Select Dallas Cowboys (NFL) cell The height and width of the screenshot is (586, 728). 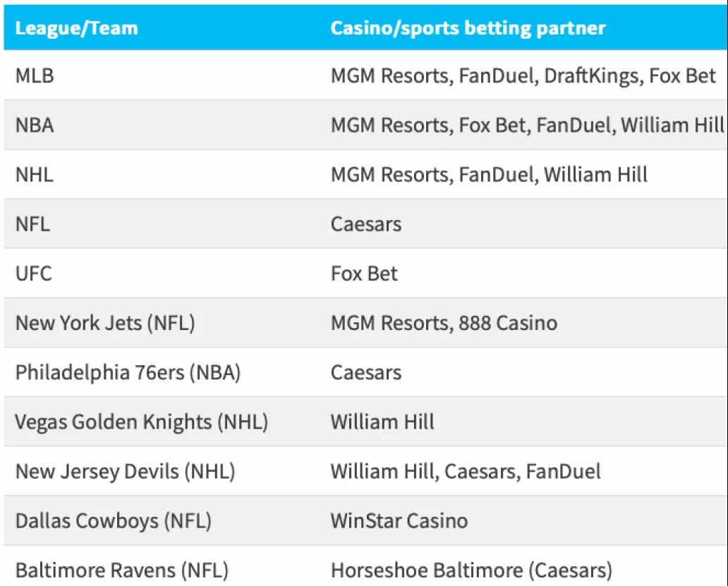pyautogui.click(x=114, y=521)
